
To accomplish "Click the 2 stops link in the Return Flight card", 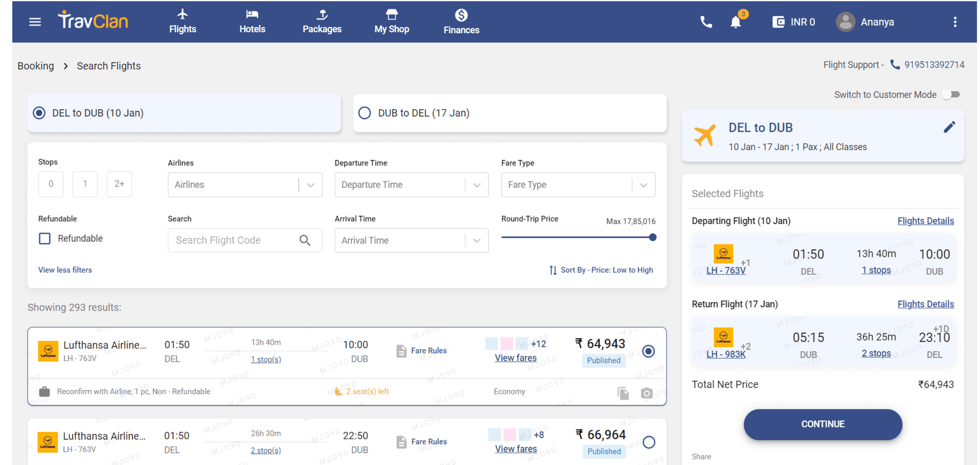I will point(876,353).
